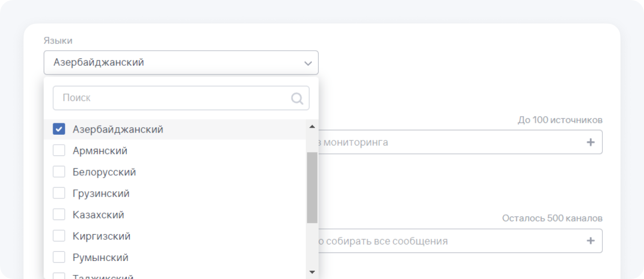Click plus icon in monitoring sources field
The width and height of the screenshot is (644, 279).
point(591,142)
